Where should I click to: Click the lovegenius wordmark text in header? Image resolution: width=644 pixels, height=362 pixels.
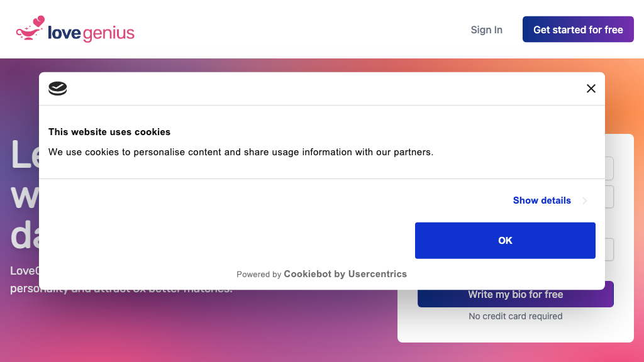(x=91, y=33)
